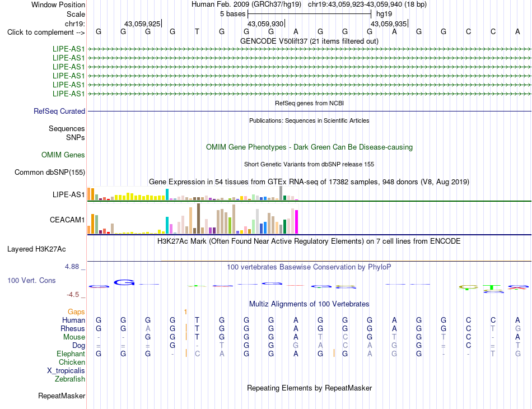Click the 43,059,930 position marker

tap(265, 24)
